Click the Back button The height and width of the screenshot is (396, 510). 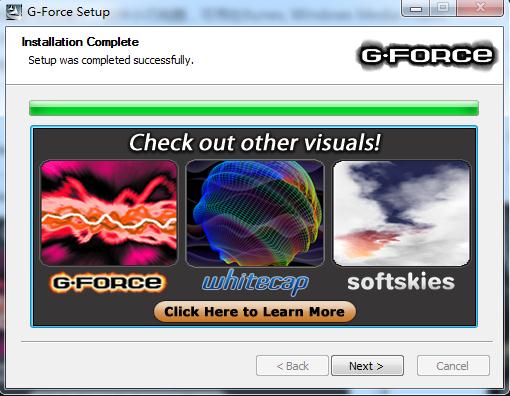click(292, 366)
